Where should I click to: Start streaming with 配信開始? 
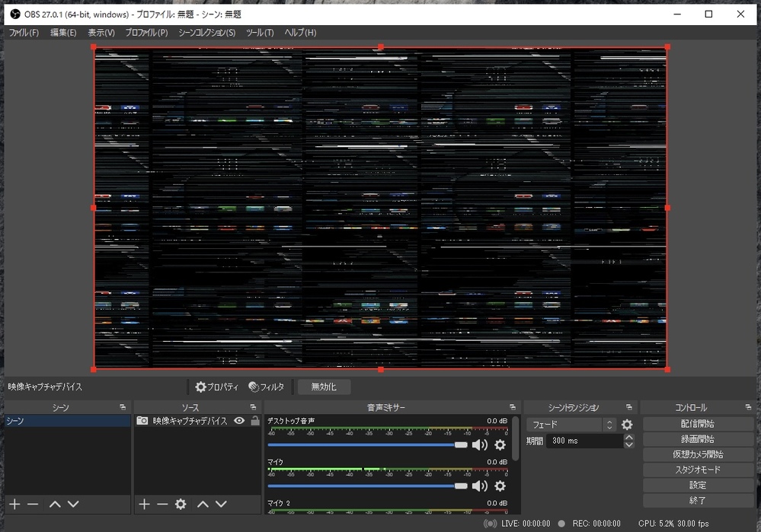click(698, 423)
